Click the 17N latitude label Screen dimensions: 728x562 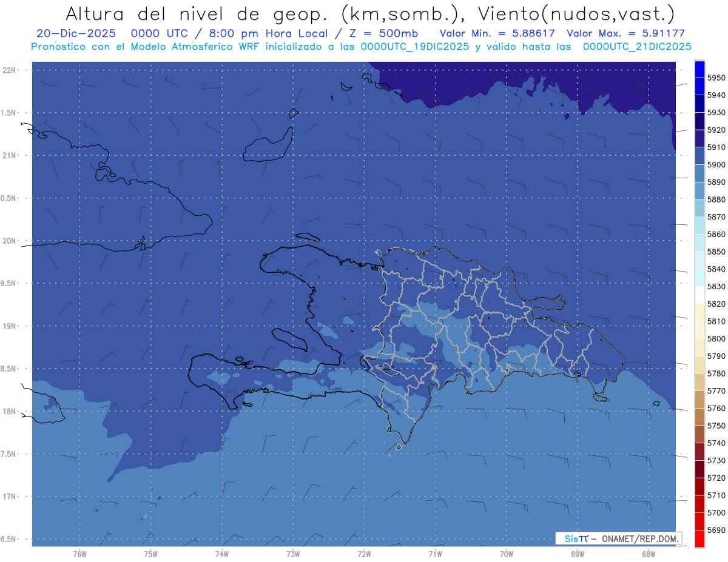coord(9,497)
